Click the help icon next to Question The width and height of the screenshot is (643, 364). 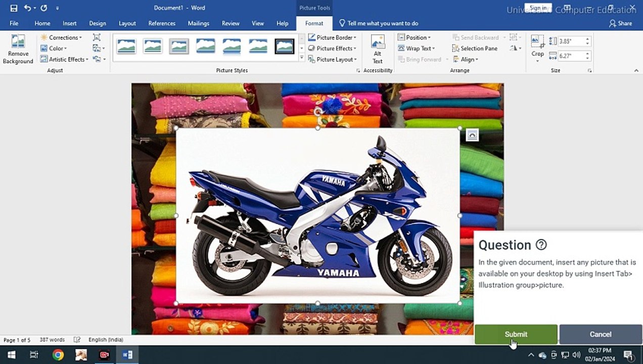[x=541, y=245]
